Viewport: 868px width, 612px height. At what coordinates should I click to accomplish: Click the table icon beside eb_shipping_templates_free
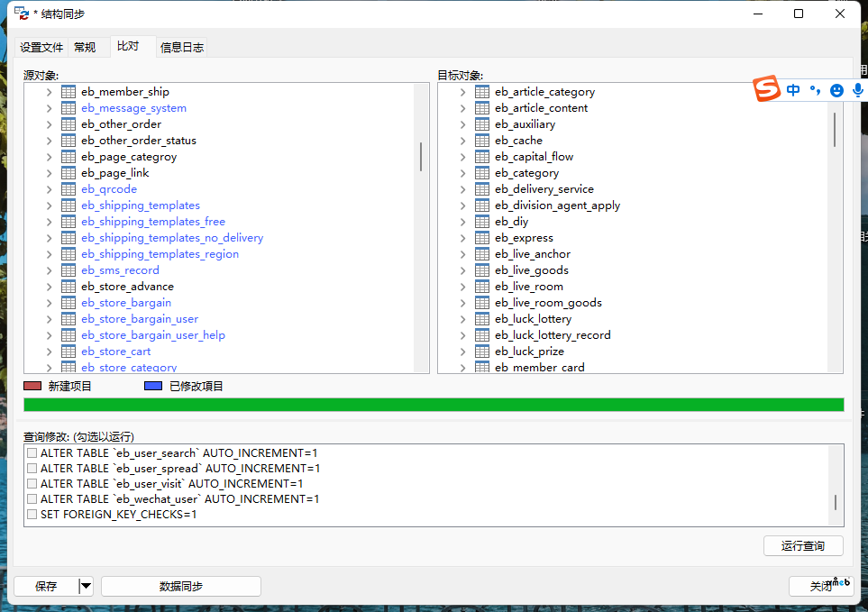[69, 222]
